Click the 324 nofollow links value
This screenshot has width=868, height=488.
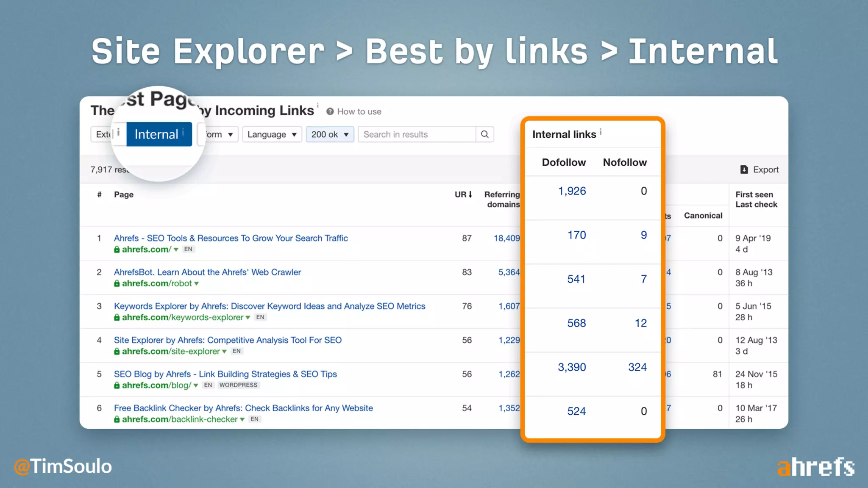point(637,367)
